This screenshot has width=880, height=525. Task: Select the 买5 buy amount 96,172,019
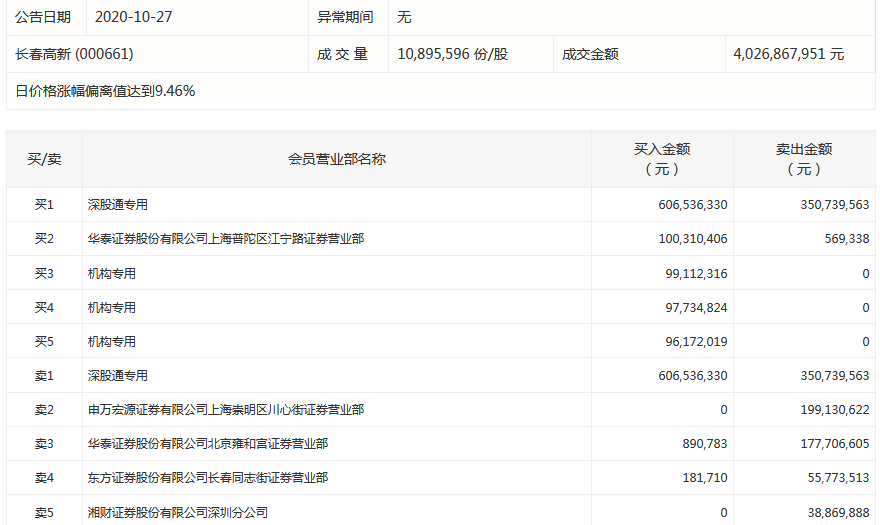tap(694, 341)
